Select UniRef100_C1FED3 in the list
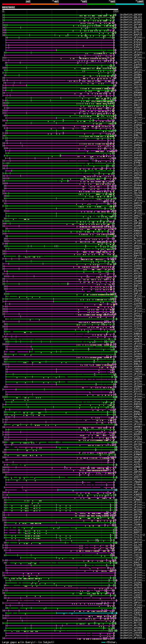The width and height of the screenshot is (146, 644). [x=131, y=198]
